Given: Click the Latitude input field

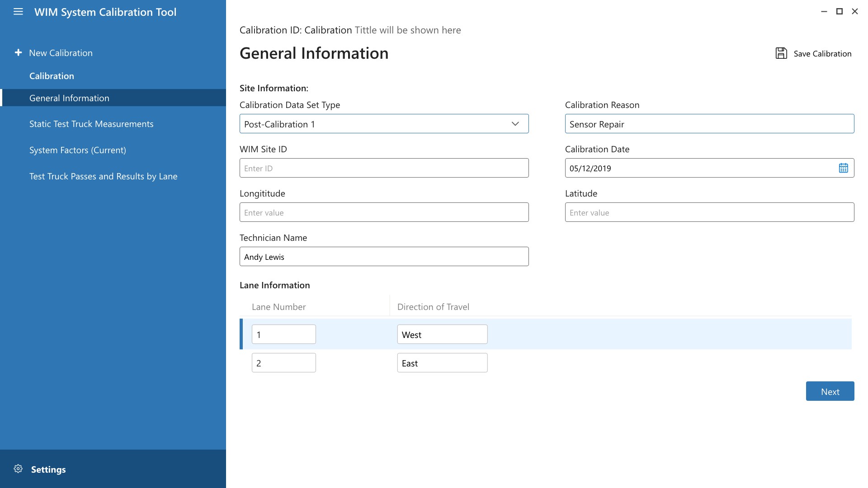Looking at the screenshot, I should (709, 212).
